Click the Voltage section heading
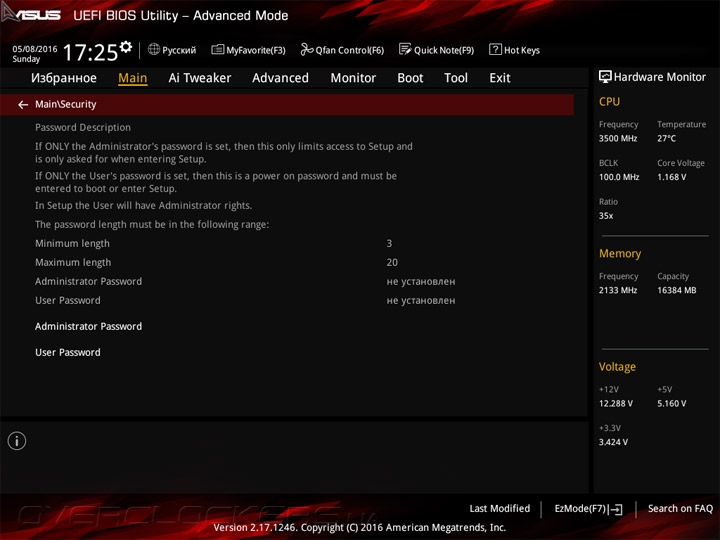 click(x=617, y=367)
